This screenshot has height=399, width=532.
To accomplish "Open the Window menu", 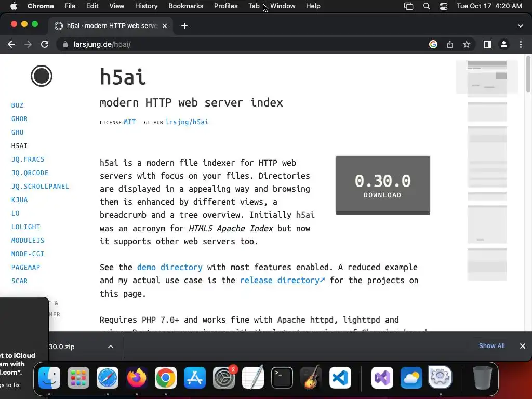I will [x=283, y=6].
